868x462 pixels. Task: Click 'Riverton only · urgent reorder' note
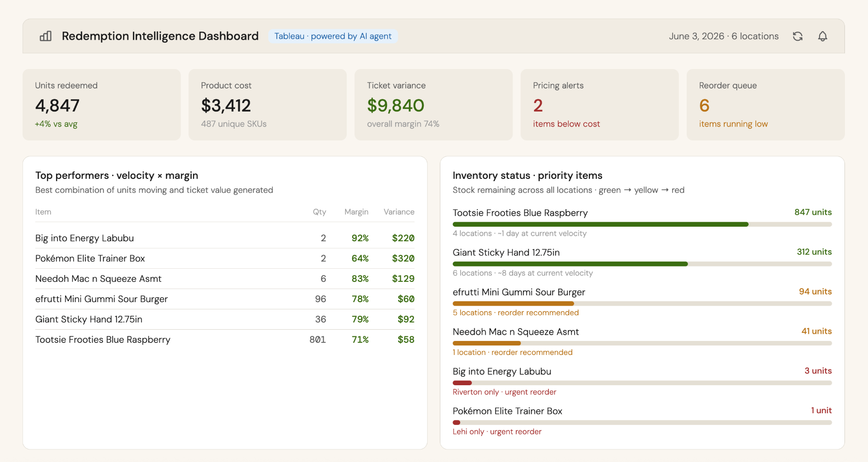pos(505,392)
